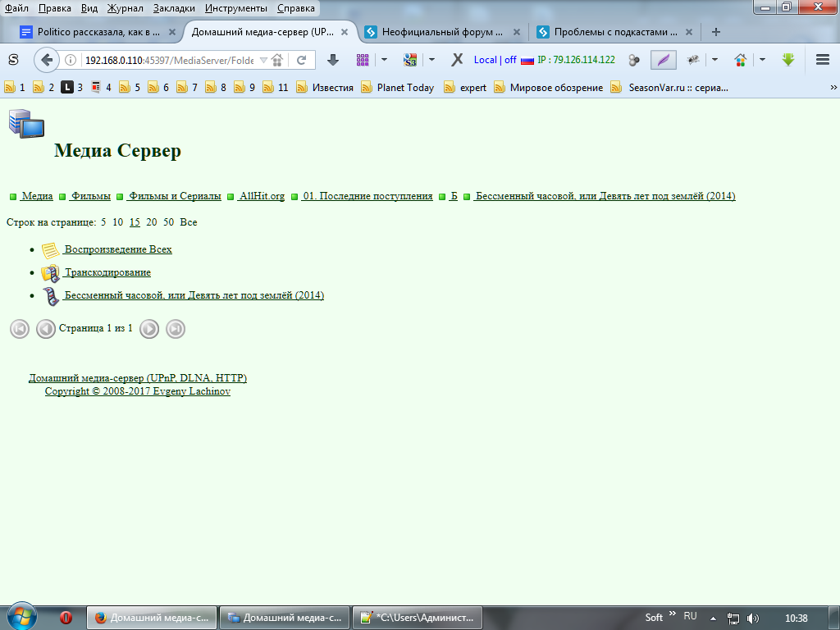Screen dimensions: 840x630
Task: Open the Транскодирование link
Action: pos(107,272)
